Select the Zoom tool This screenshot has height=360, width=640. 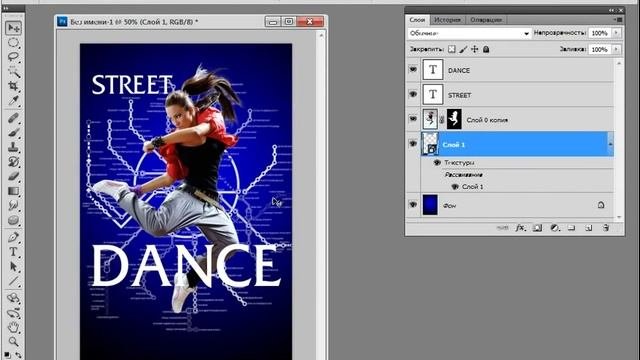pos(13,341)
